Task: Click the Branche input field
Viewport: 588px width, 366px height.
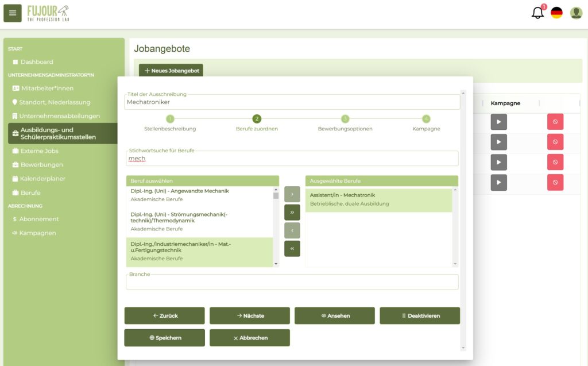Action: point(292,283)
